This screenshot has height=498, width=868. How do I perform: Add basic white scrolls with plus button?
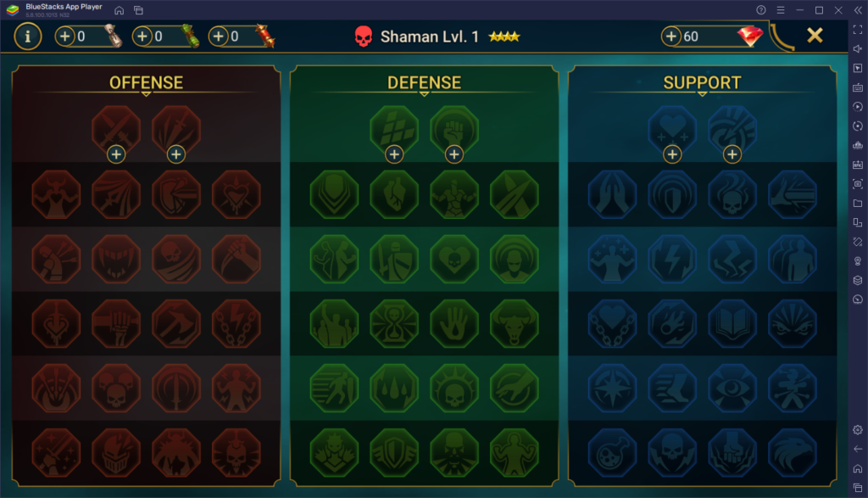[64, 36]
